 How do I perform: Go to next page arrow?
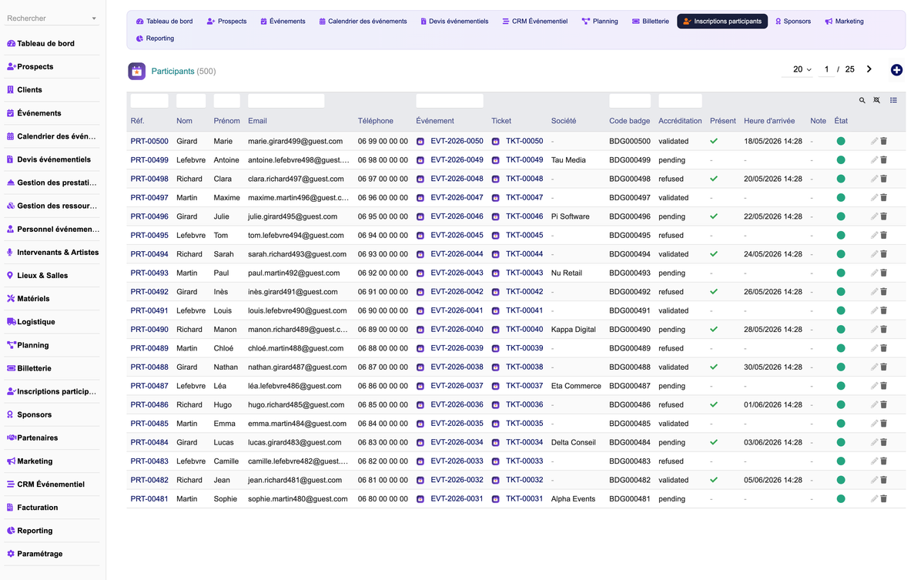coord(869,69)
